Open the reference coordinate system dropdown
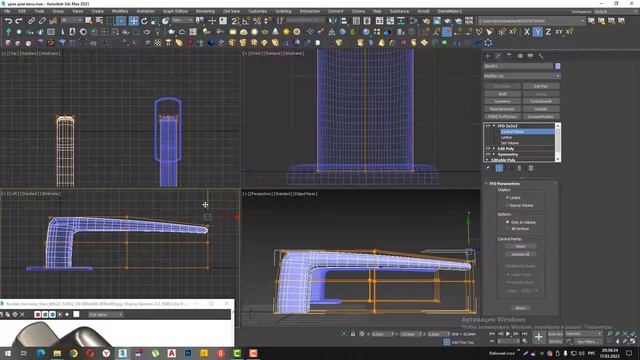 tap(182, 20)
